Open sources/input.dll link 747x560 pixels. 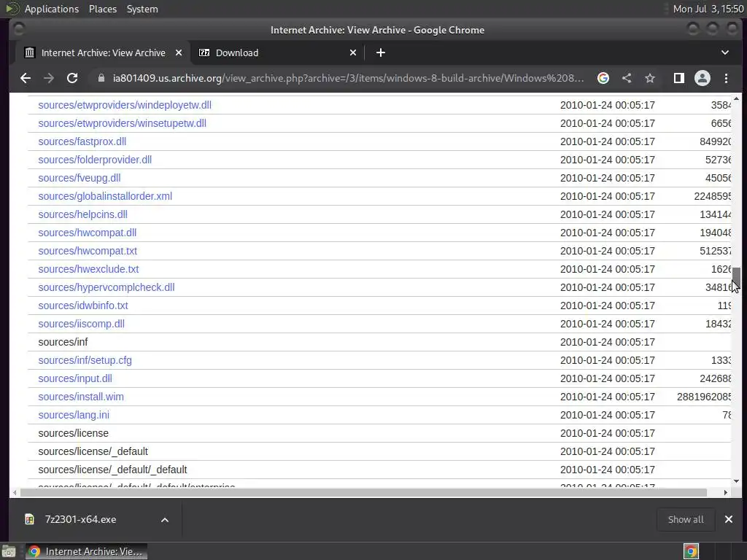pos(75,378)
